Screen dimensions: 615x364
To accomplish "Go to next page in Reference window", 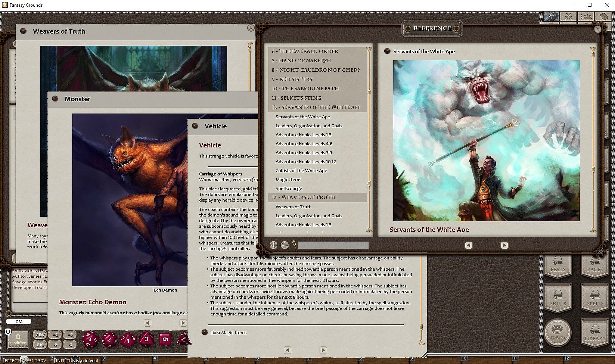I will (504, 245).
